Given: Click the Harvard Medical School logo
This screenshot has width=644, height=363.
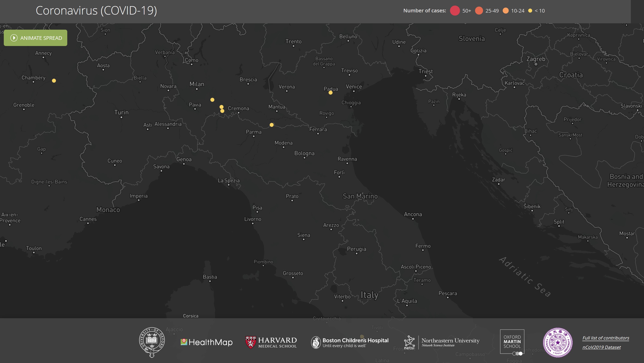Looking at the screenshot, I should point(271,342).
